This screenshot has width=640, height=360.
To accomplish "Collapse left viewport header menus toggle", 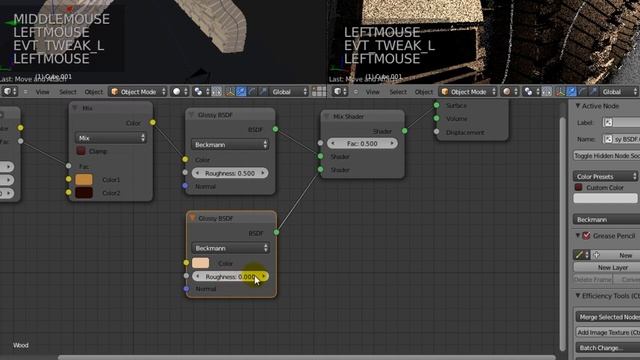I will coord(26,92).
